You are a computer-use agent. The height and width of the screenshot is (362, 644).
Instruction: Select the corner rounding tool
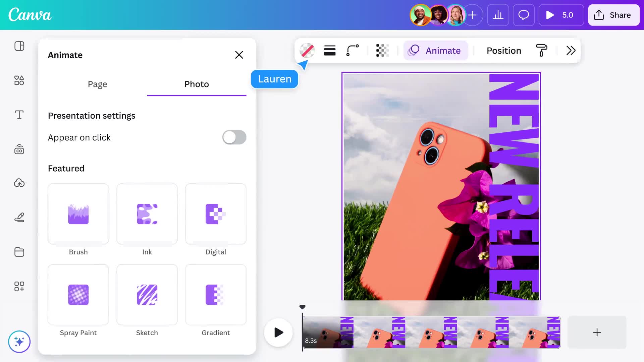click(353, 51)
